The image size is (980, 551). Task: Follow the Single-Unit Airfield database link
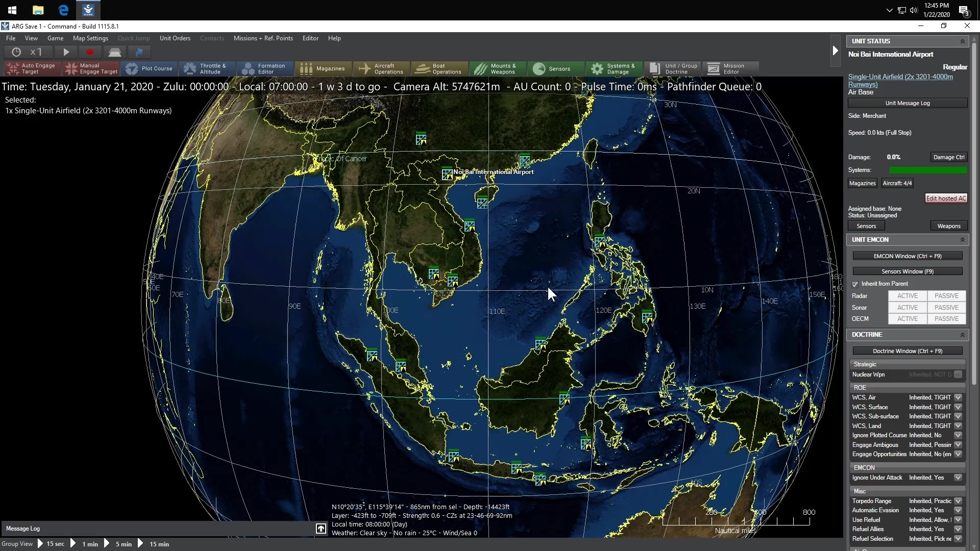[x=900, y=81]
